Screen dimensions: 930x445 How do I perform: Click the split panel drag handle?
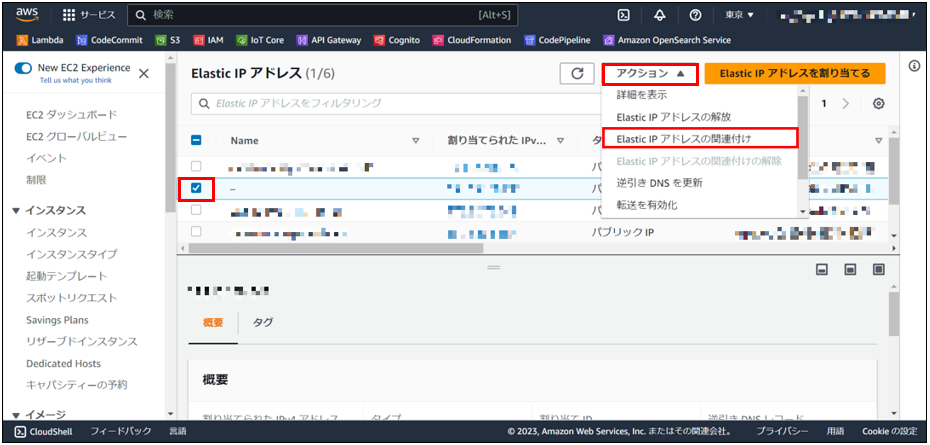pyautogui.click(x=493, y=268)
